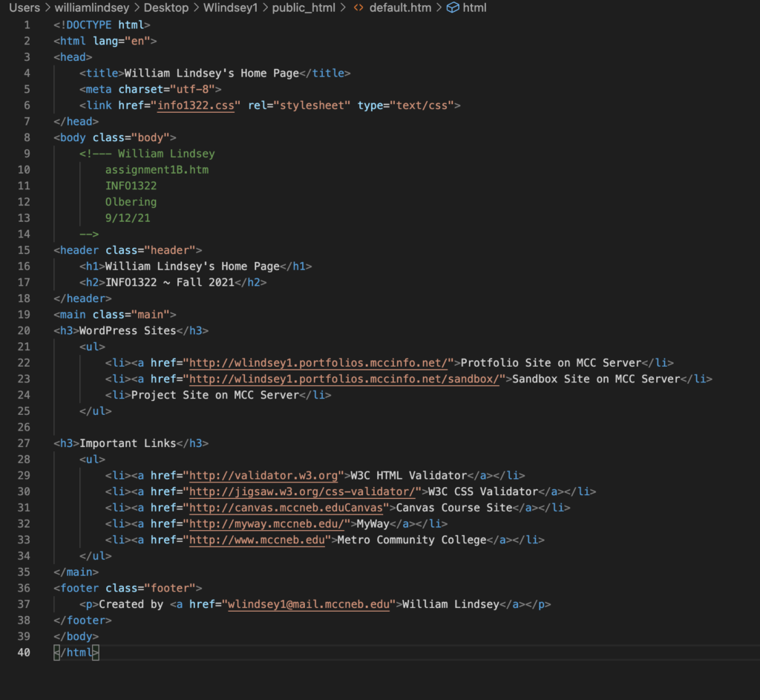This screenshot has width=760, height=700.
Task: Click line number 1 in the gutter
Action: point(27,24)
